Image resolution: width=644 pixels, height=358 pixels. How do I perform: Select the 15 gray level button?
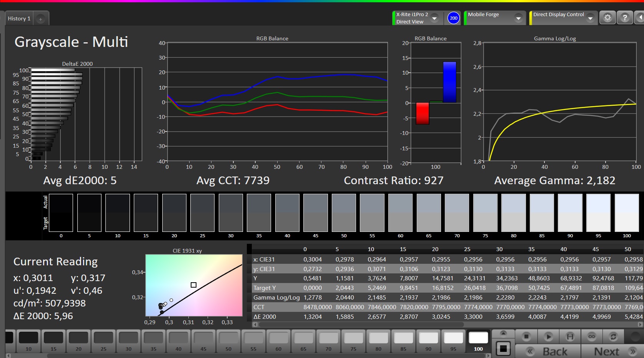tap(53, 341)
